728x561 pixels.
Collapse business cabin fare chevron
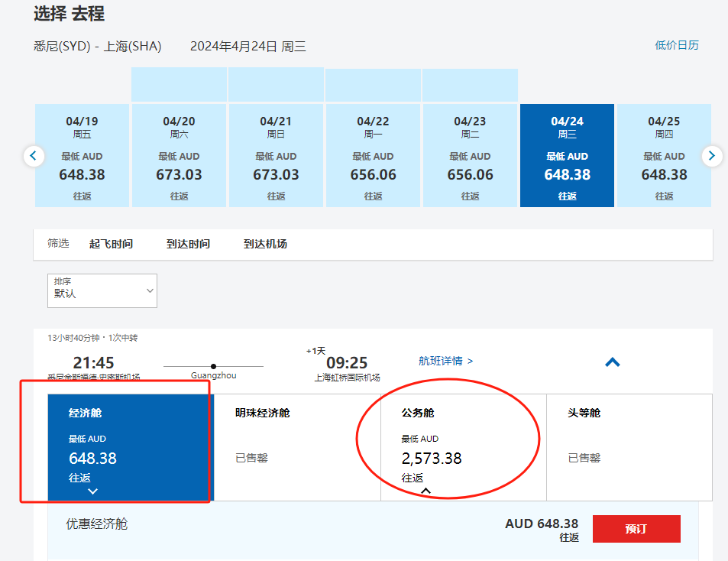(425, 491)
